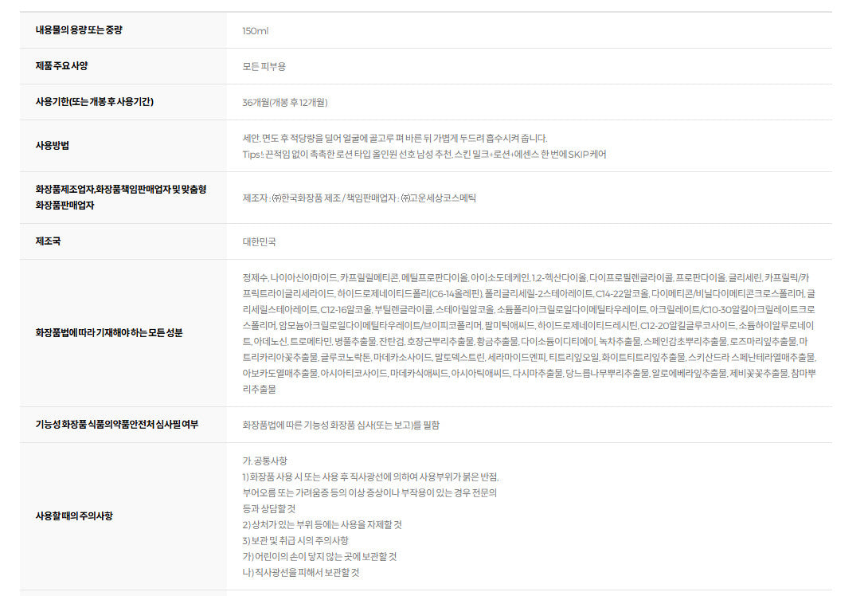The height and width of the screenshot is (596, 868).
Task: Click the '가. 공통사항' precaution heading
Action: (x=265, y=461)
